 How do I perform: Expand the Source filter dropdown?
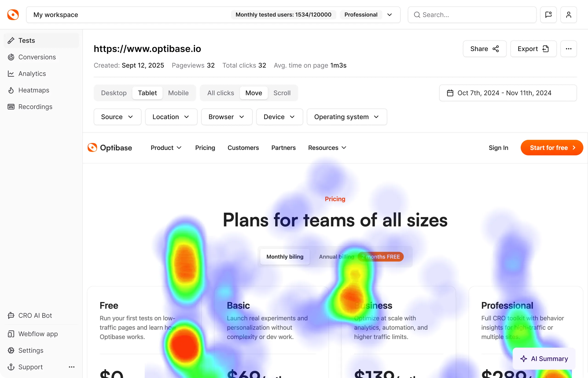tap(117, 117)
